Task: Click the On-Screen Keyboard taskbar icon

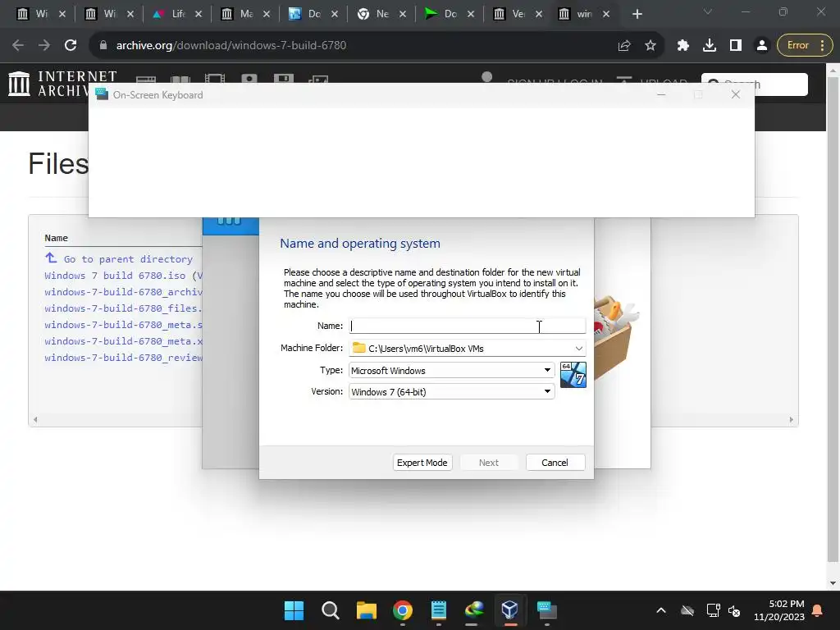Action: pos(547,610)
